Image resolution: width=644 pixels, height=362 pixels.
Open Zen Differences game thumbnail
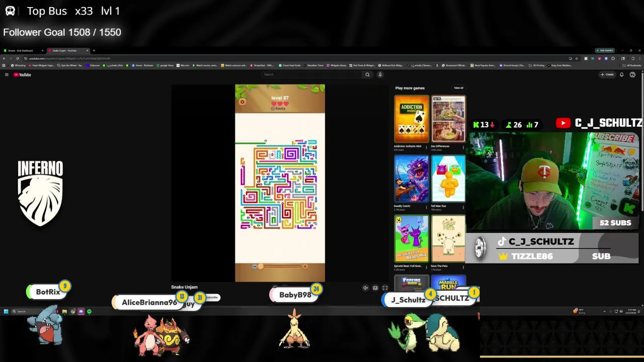(448, 119)
